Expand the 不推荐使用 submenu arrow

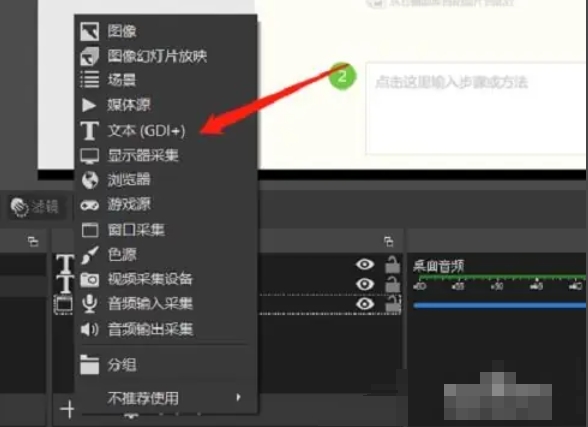[x=238, y=397]
